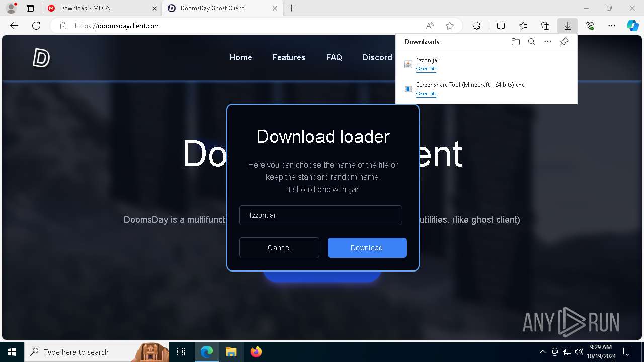Open the Extensions puzzle icon
Viewport: 644px width, 362px height.
476,26
